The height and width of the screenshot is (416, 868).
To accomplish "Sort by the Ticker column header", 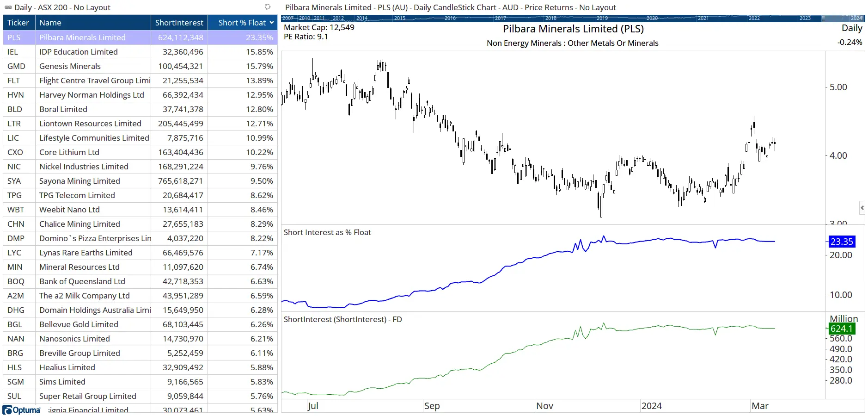I will tap(18, 23).
